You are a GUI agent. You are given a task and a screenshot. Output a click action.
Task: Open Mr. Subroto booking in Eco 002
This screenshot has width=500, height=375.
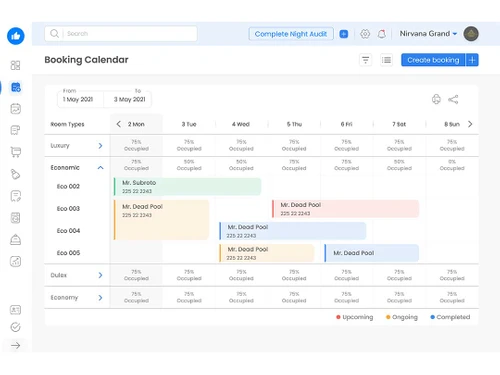click(x=187, y=187)
